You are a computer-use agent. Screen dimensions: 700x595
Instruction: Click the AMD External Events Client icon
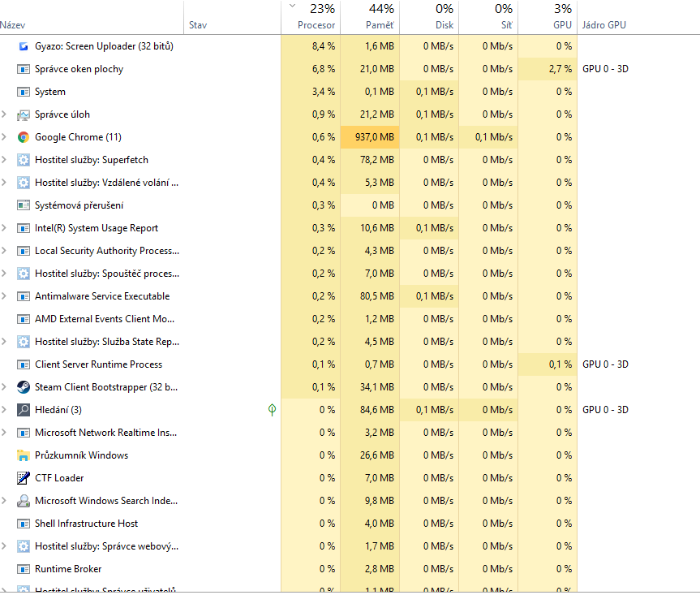pyautogui.click(x=24, y=319)
